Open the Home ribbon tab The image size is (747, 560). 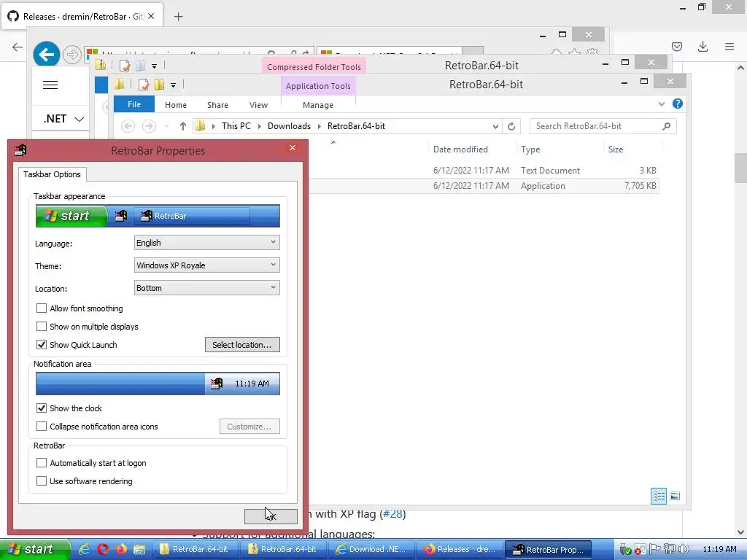coord(176,105)
